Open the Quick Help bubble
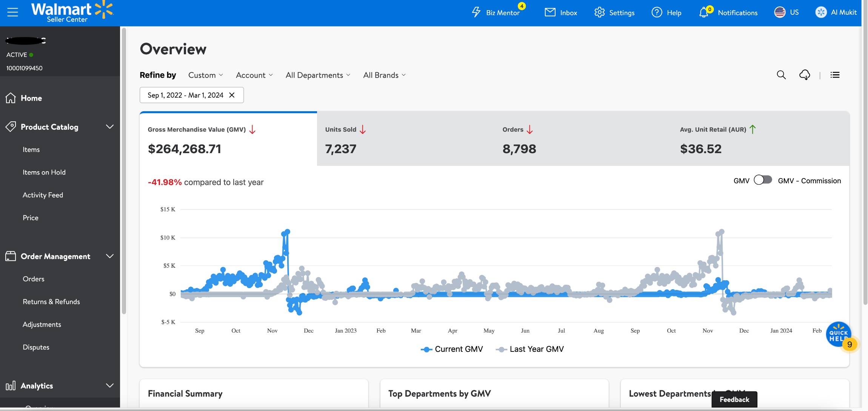The height and width of the screenshot is (411, 868). 839,334
